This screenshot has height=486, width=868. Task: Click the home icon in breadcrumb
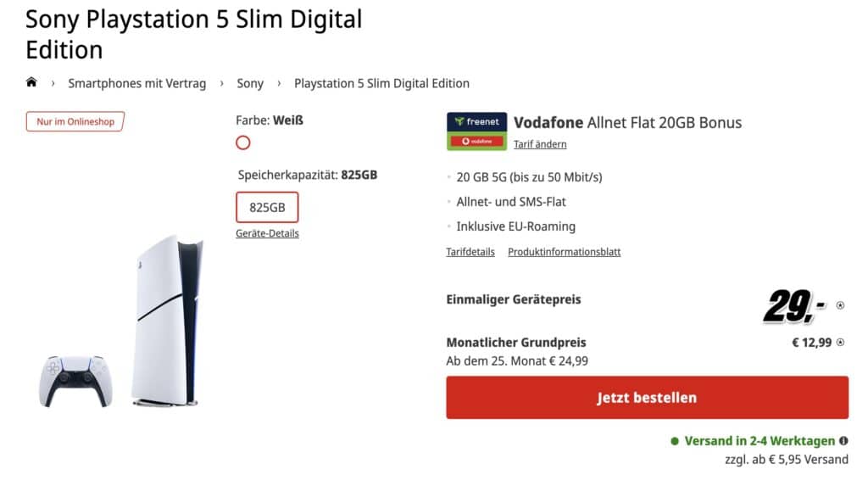(x=31, y=82)
